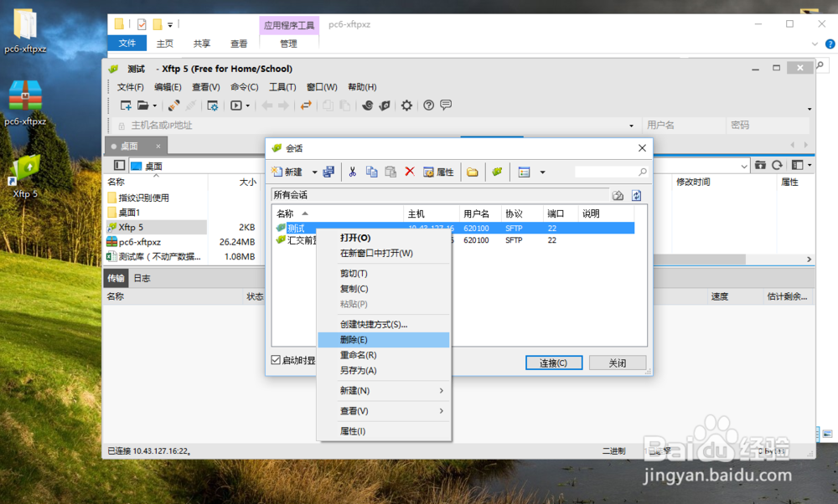
Task: Open the dropdown arrow next to 新建
Action: pos(315,172)
